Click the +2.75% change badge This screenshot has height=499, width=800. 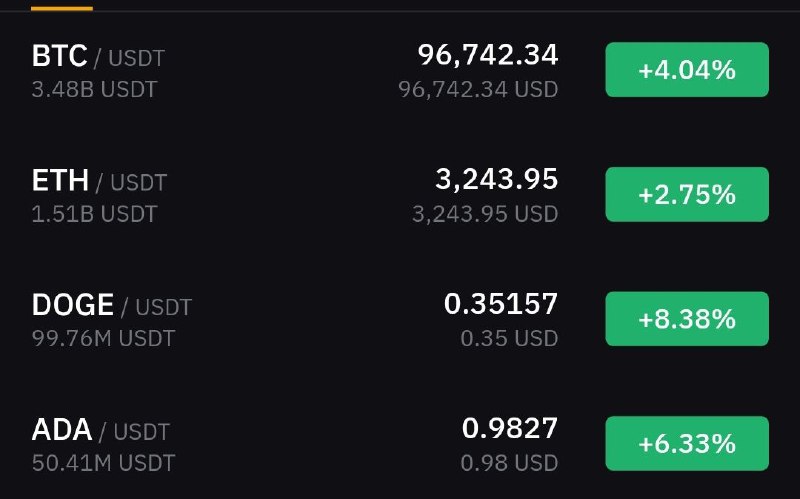687,194
